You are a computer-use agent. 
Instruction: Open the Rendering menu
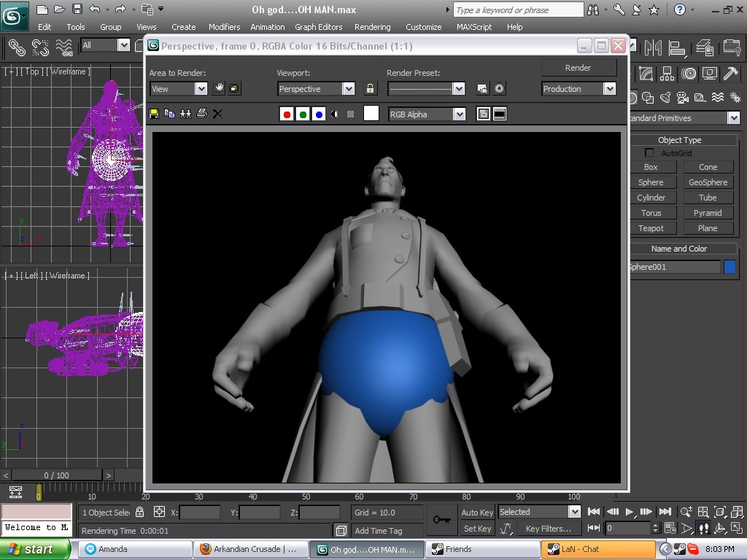tap(372, 27)
